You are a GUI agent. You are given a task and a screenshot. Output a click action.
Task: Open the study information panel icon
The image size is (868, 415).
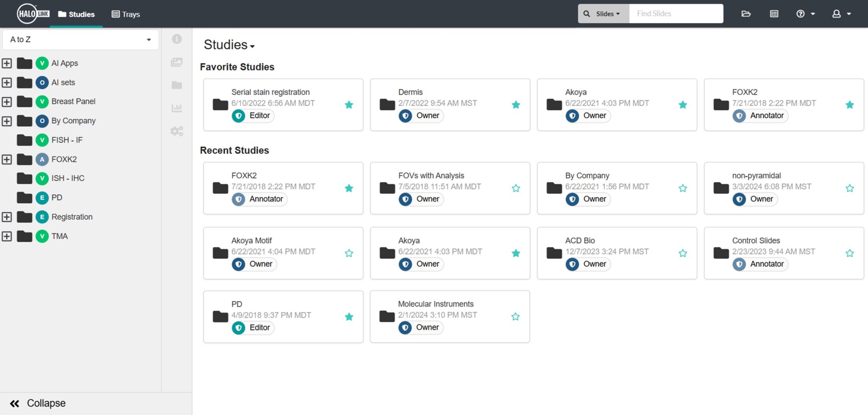(177, 39)
